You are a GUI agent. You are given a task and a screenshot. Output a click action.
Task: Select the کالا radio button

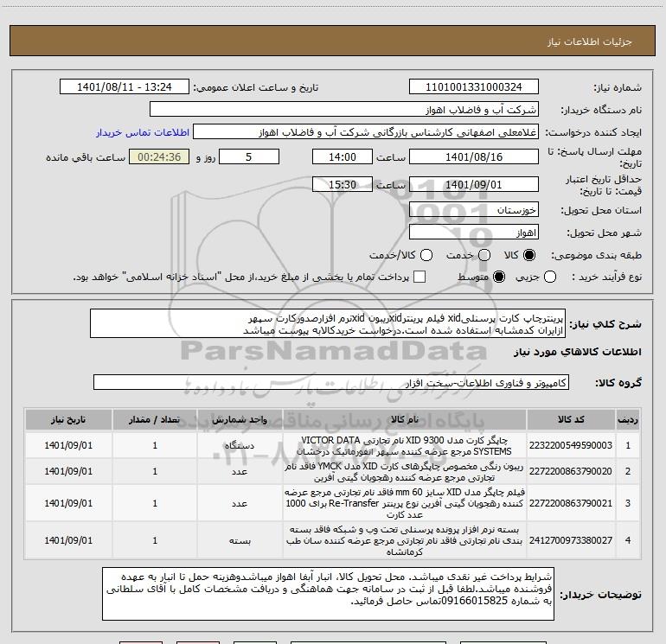(529, 255)
